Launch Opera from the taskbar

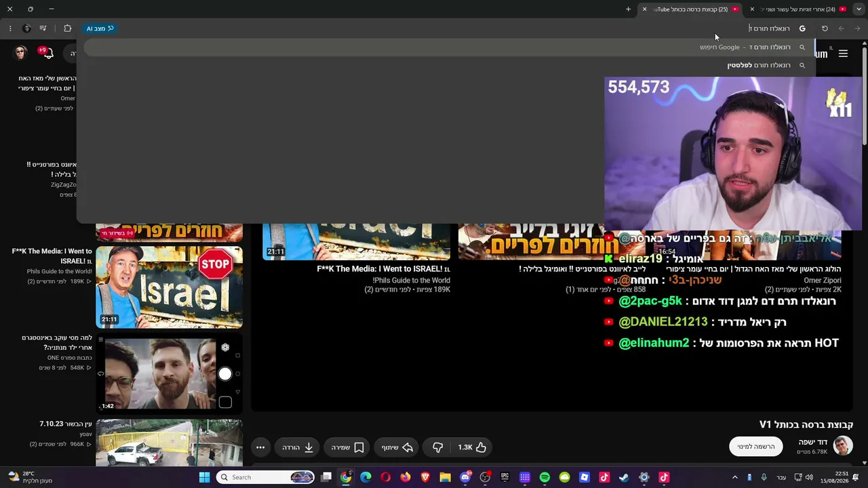tap(386, 477)
